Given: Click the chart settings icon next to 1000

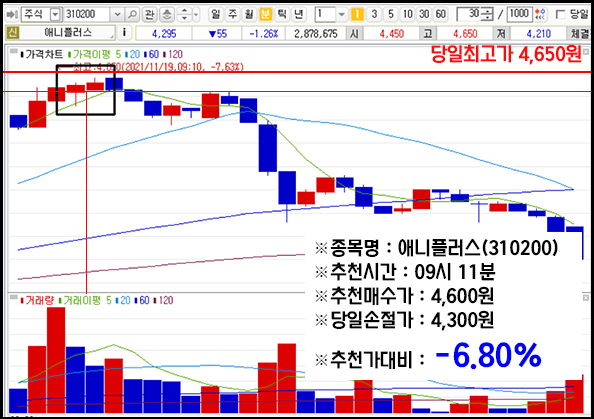Looking at the screenshot, I should click(540, 14).
